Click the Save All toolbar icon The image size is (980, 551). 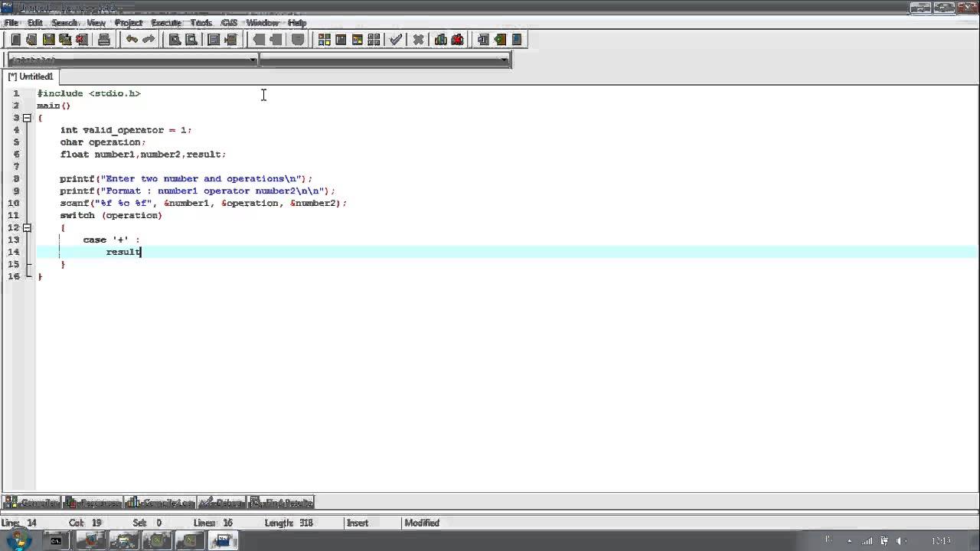[x=65, y=40]
